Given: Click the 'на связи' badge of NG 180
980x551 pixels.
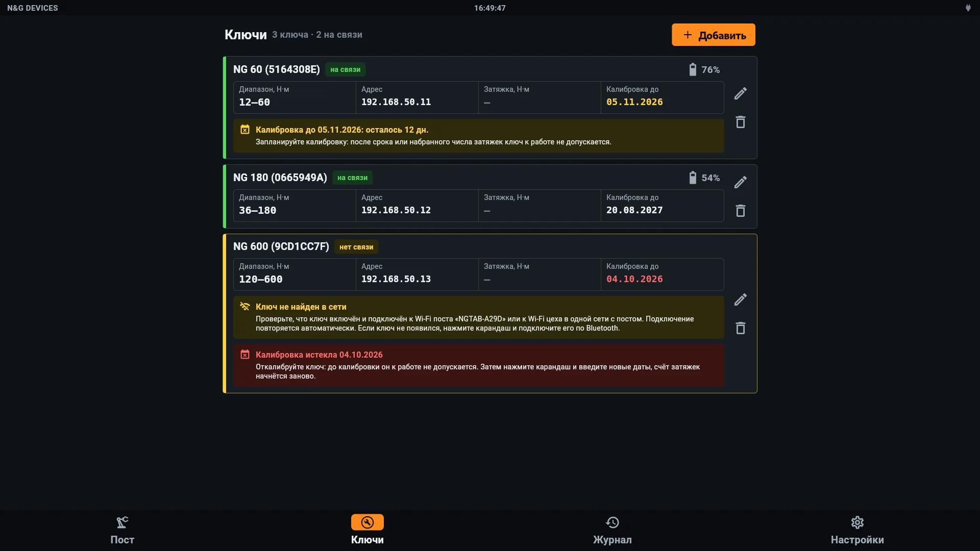Looking at the screenshot, I should point(353,178).
